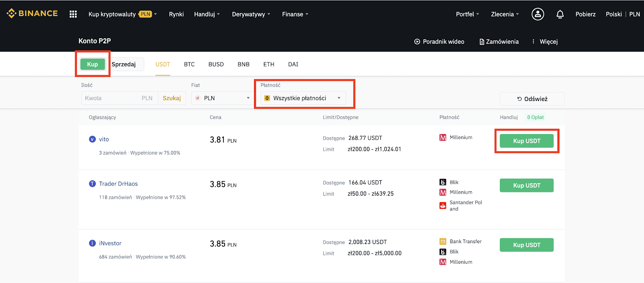Open Poradnik wideo link
The width and height of the screenshot is (644, 283).
(x=439, y=41)
